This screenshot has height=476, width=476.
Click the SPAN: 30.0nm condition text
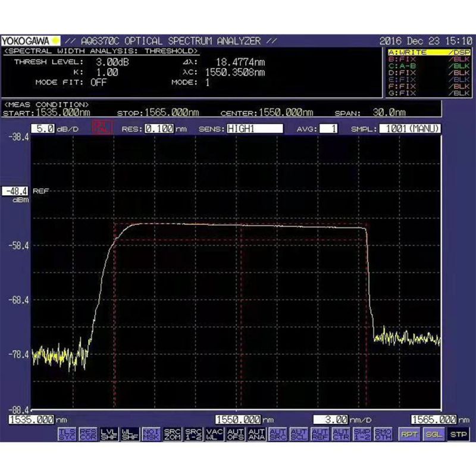click(370, 112)
